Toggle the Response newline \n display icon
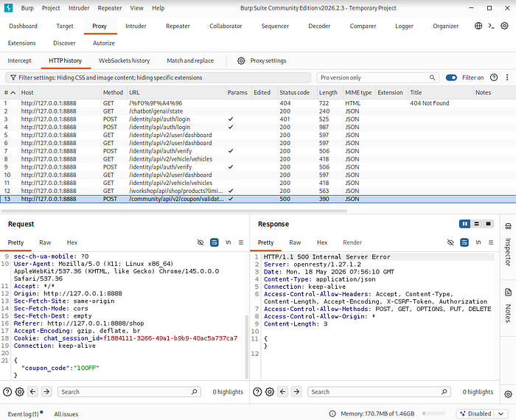 (478, 242)
